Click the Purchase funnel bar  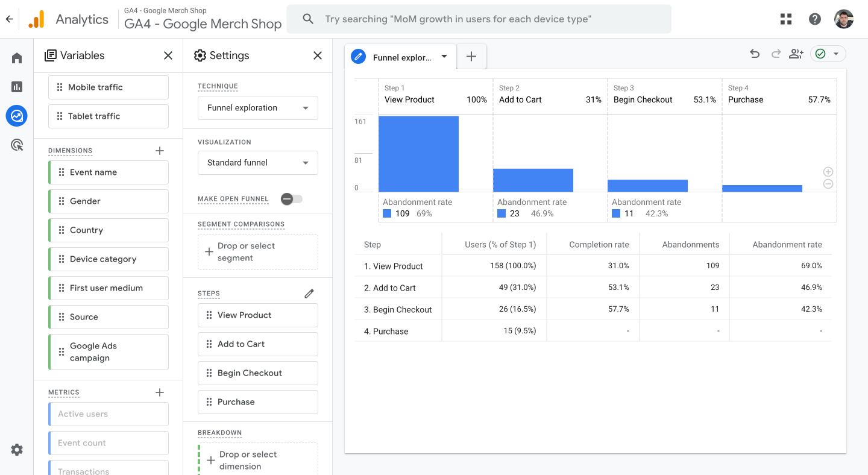762,188
